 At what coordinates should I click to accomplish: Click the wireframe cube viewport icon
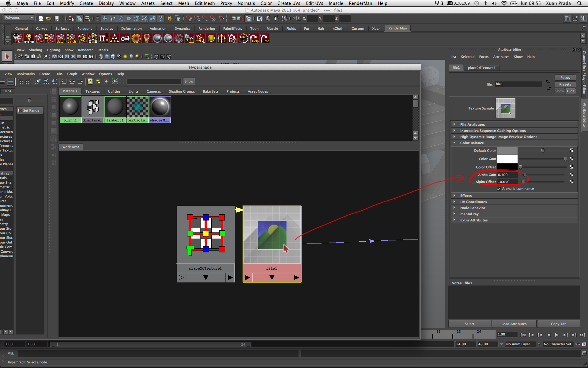[100, 56]
